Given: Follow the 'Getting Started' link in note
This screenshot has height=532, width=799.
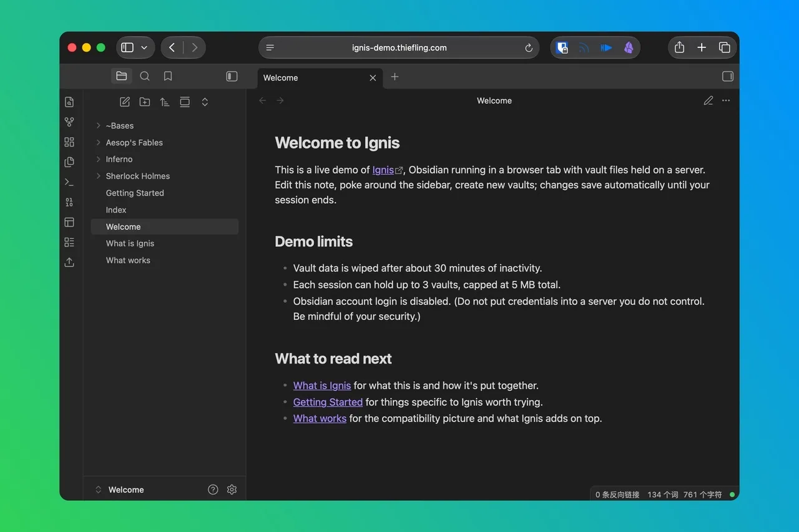Looking at the screenshot, I should [x=328, y=402].
